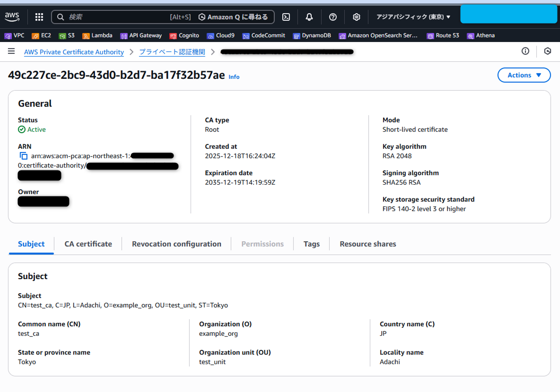The width and height of the screenshot is (560, 392).
Task: Click the CA ID heading 49c227ce-2bc9-43d0-b2d7-ba17f32b57ae
Action: [x=117, y=75]
